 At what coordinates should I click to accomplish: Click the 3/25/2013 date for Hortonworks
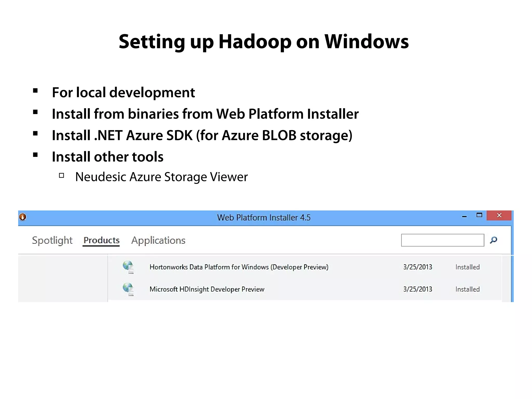(418, 267)
